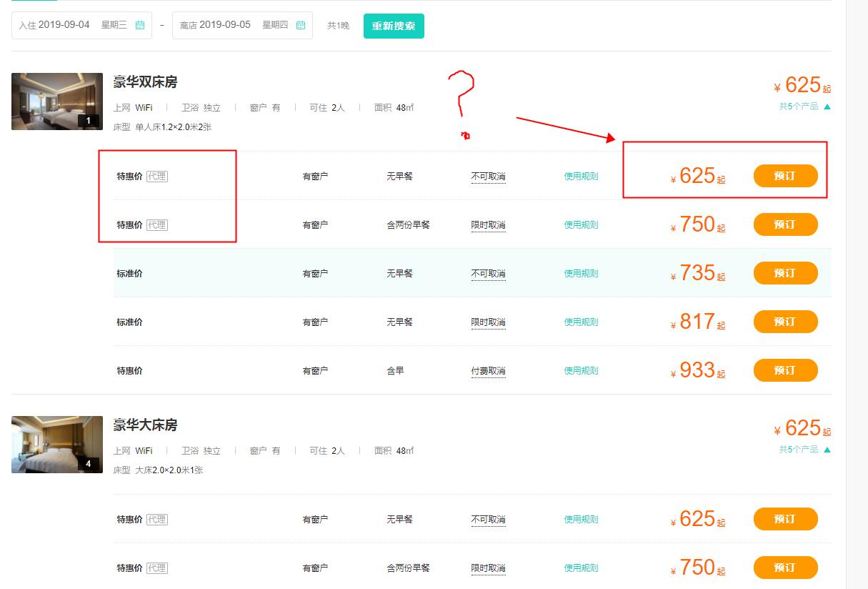Click the 代理 tag on the 750 豪华双床房 row

[156, 225]
